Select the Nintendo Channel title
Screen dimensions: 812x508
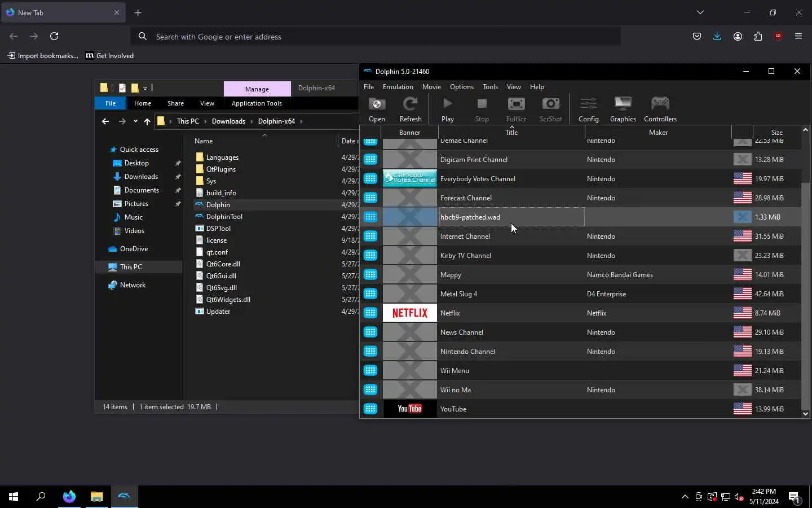click(x=467, y=351)
